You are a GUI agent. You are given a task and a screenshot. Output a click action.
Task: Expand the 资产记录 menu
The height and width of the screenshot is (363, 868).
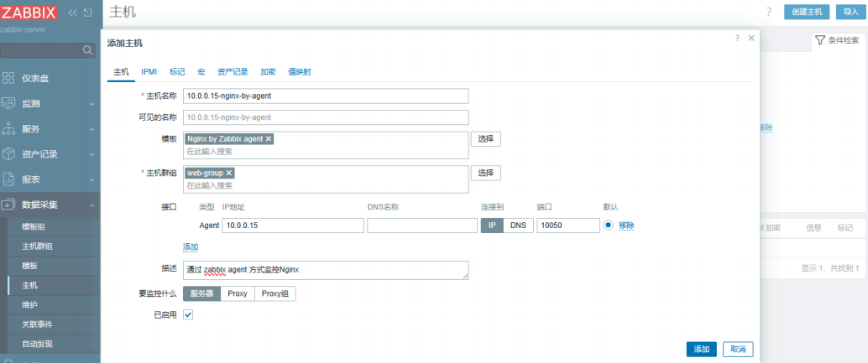pyautogui.click(x=92, y=154)
